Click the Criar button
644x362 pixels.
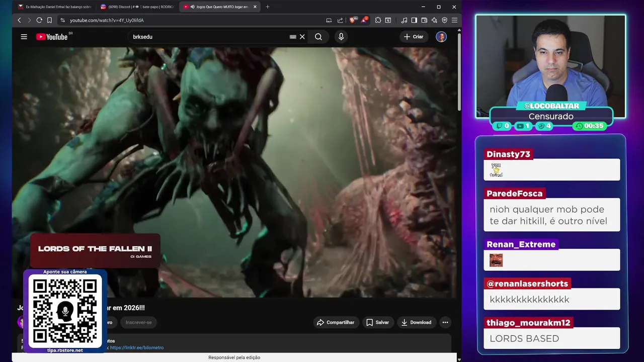coord(414,37)
